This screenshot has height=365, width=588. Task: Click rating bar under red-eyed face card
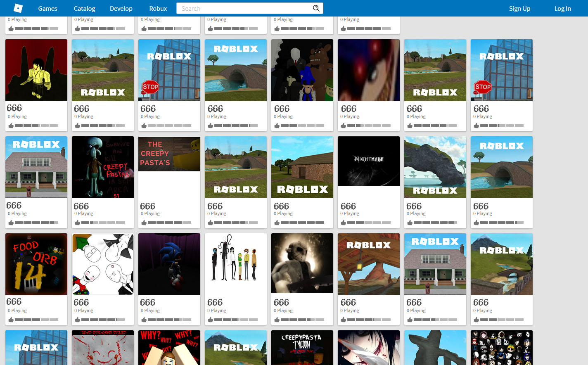[x=369, y=126]
